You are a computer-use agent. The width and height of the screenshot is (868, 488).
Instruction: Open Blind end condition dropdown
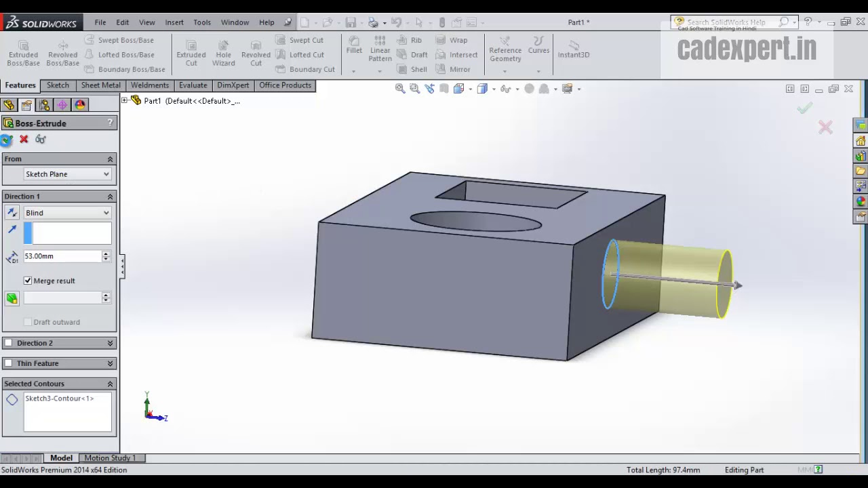pyautogui.click(x=67, y=213)
